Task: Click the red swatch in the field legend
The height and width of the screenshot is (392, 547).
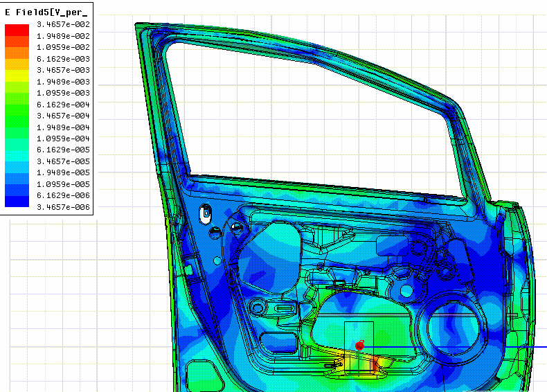Action: [x=17, y=30]
